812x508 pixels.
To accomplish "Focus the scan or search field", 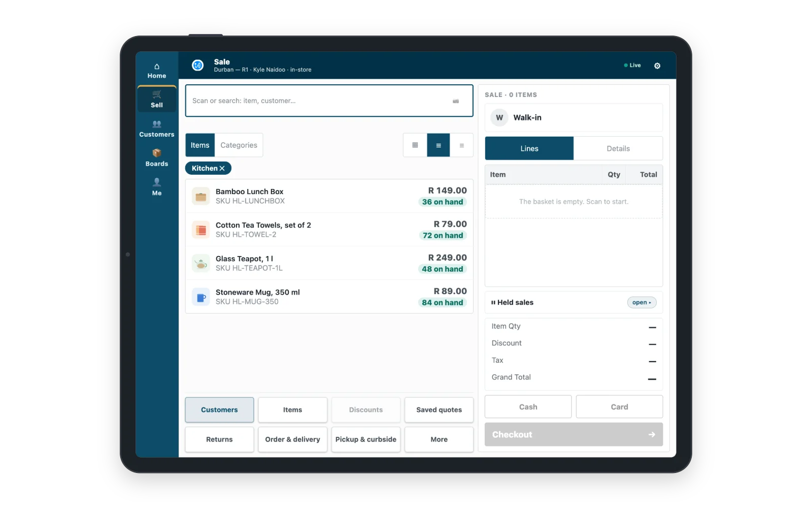I will pyautogui.click(x=329, y=101).
